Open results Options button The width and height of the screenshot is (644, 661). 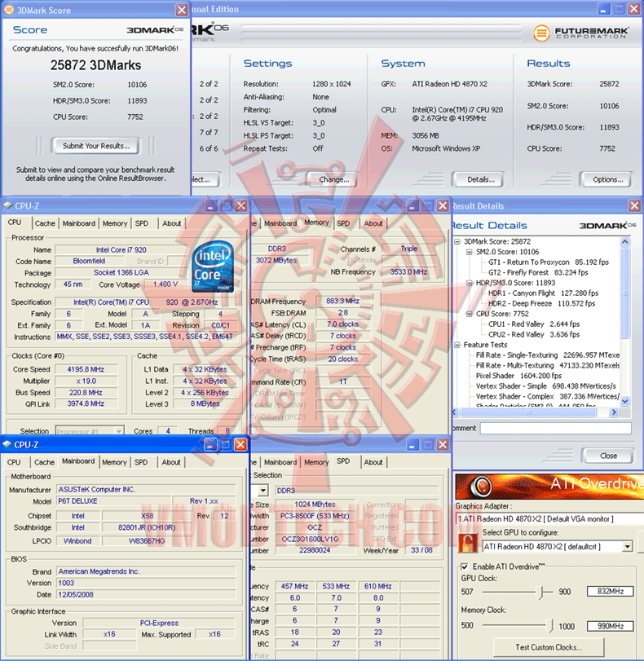[x=606, y=179]
